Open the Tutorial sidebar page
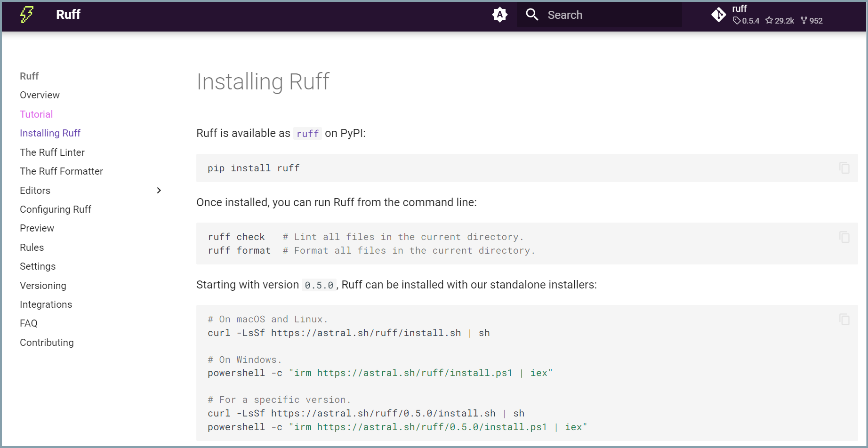The width and height of the screenshot is (868, 448). tap(36, 114)
